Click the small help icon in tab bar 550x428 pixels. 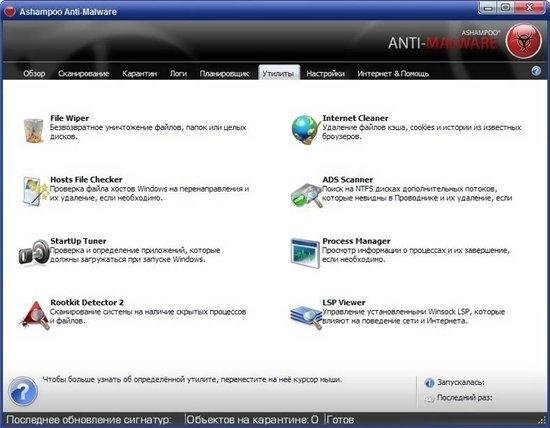(x=536, y=71)
